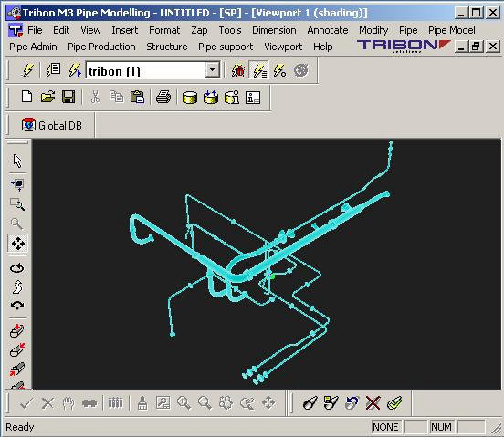
Task: Click the paint brush icon
Action: click(142, 403)
